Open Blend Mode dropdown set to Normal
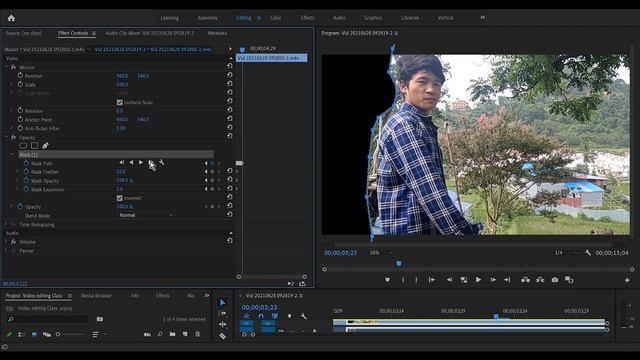 146,215
